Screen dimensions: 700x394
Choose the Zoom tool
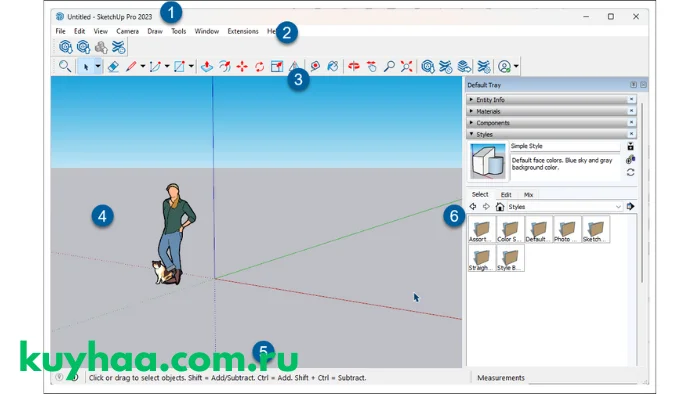click(389, 66)
